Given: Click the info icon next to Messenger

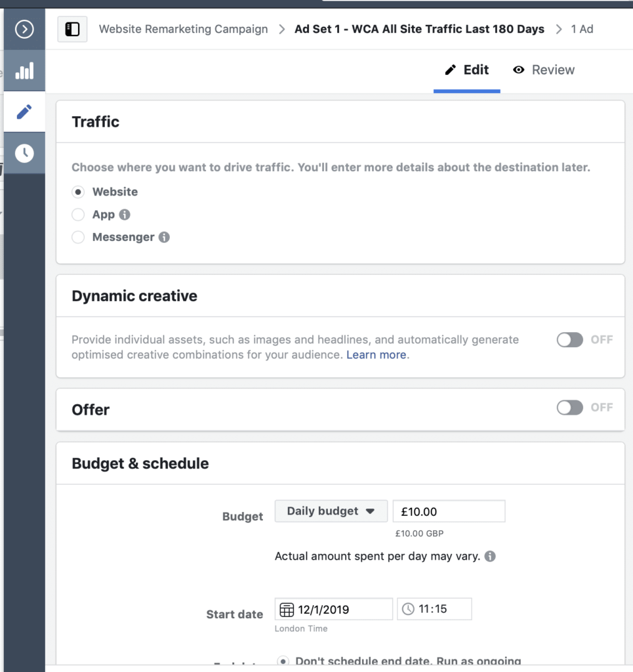Looking at the screenshot, I should 164,237.
